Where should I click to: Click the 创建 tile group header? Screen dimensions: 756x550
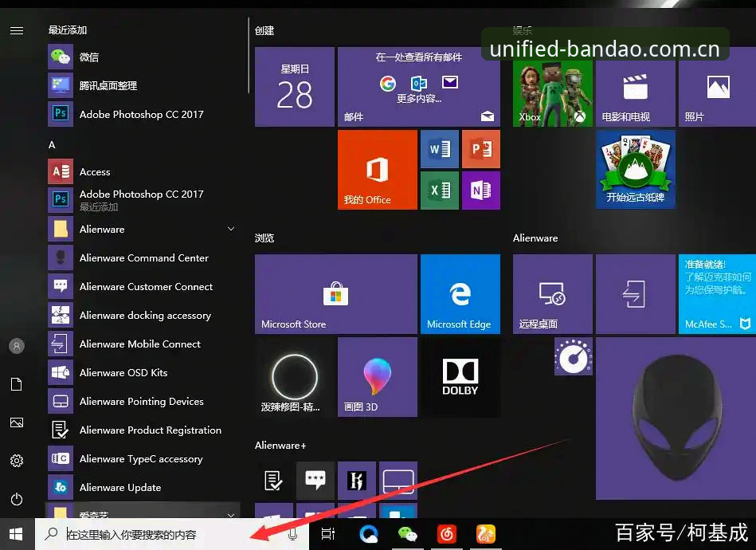click(264, 31)
